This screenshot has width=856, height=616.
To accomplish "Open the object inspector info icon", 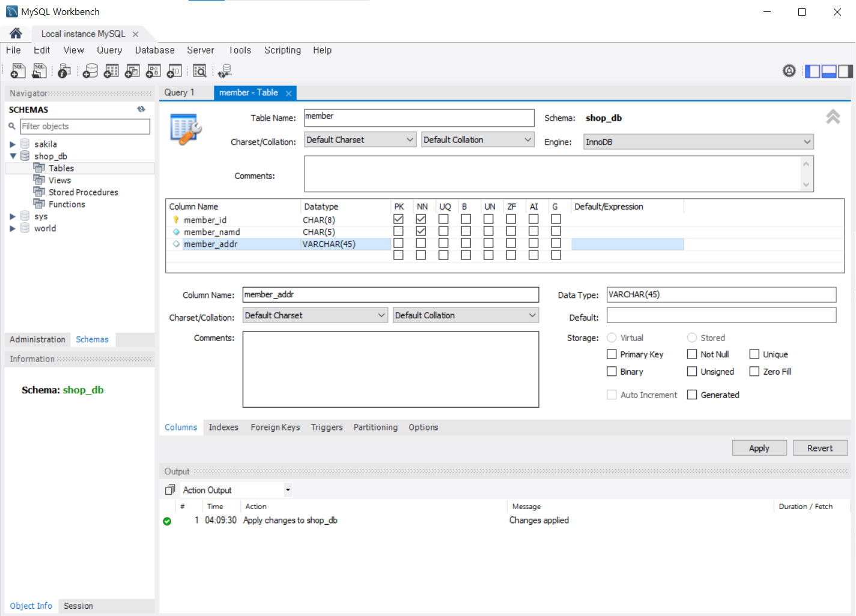I will click(64, 71).
